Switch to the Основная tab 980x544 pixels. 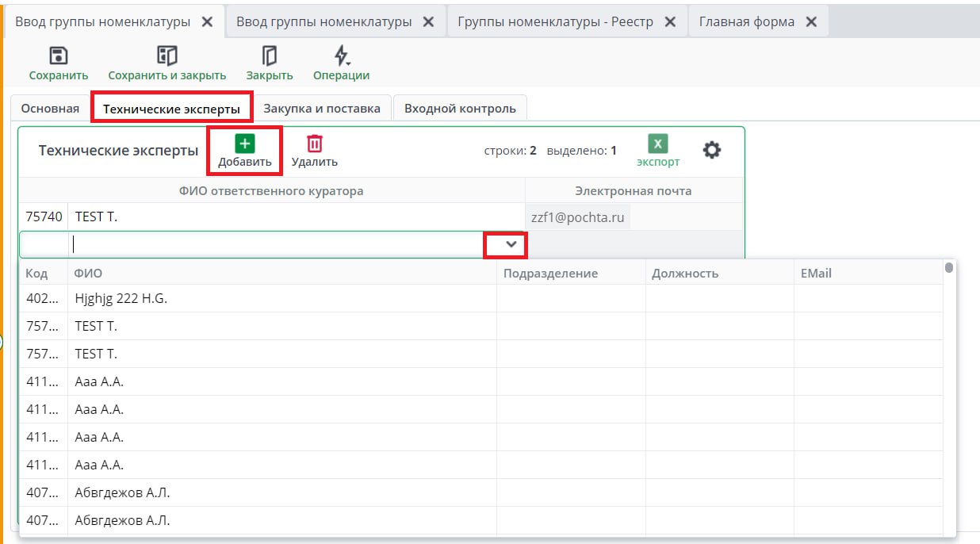tap(50, 109)
